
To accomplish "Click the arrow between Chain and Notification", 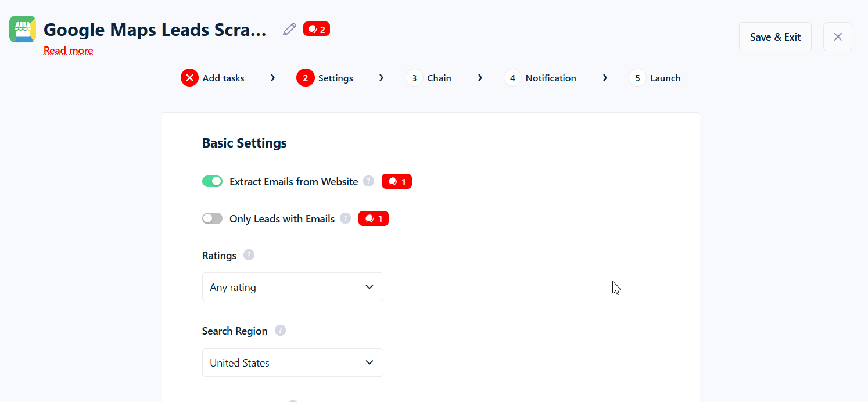I will (x=480, y=78).
